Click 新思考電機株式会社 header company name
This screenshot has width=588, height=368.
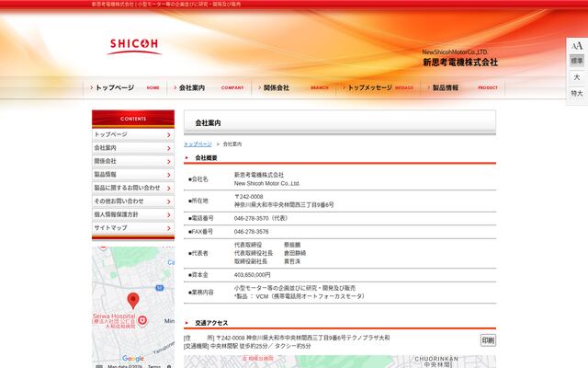(460, 63)
